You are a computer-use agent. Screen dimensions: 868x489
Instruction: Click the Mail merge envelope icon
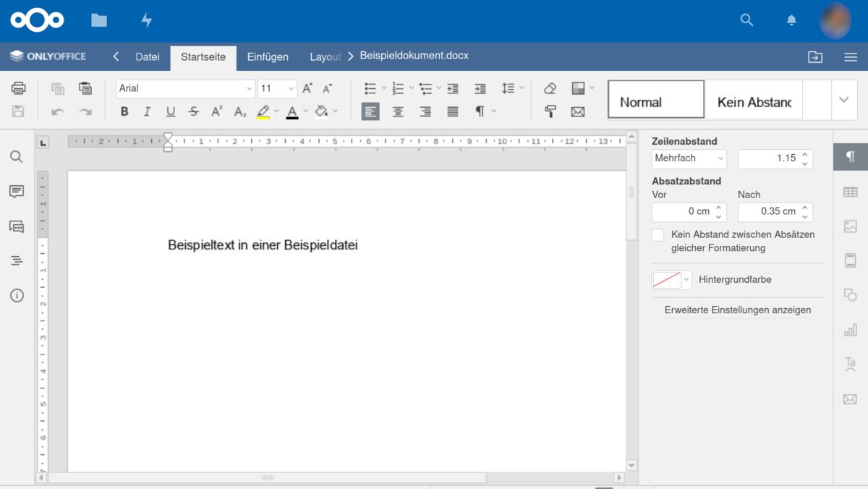pyautogui.click(x=577, y=111)
